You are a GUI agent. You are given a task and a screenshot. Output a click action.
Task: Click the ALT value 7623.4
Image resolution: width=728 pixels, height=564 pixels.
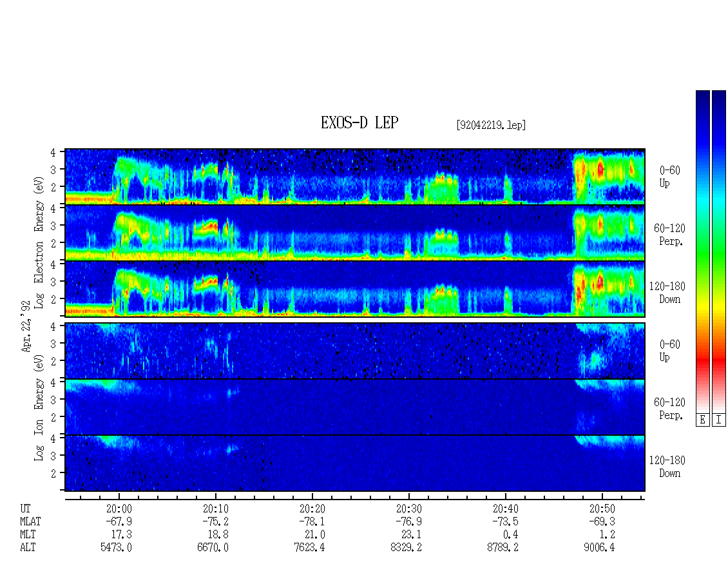coord(309,548)
